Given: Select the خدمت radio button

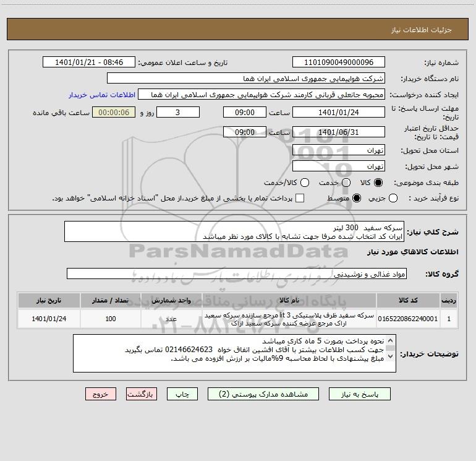Looking at the screenshot, I should coord(346,183).
